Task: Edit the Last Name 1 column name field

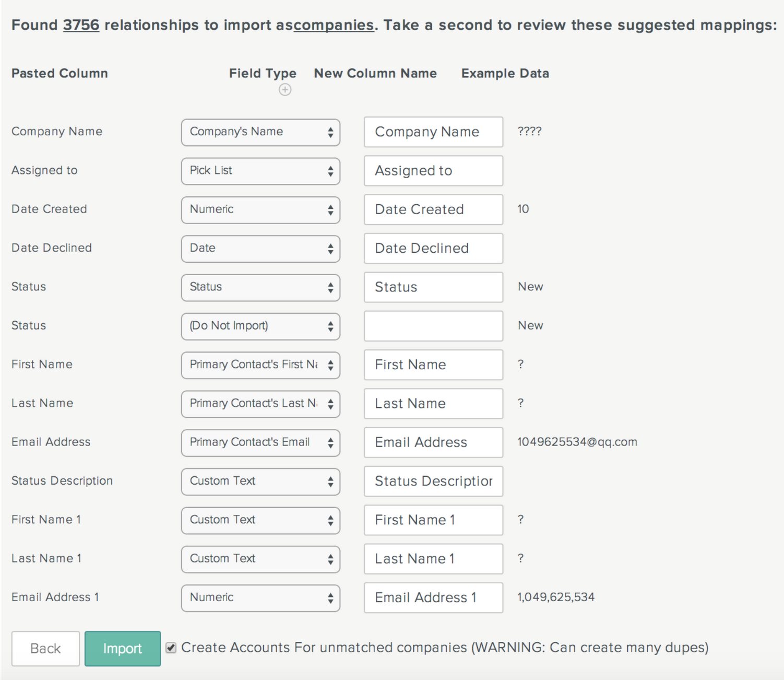Action: coord(433,559)
